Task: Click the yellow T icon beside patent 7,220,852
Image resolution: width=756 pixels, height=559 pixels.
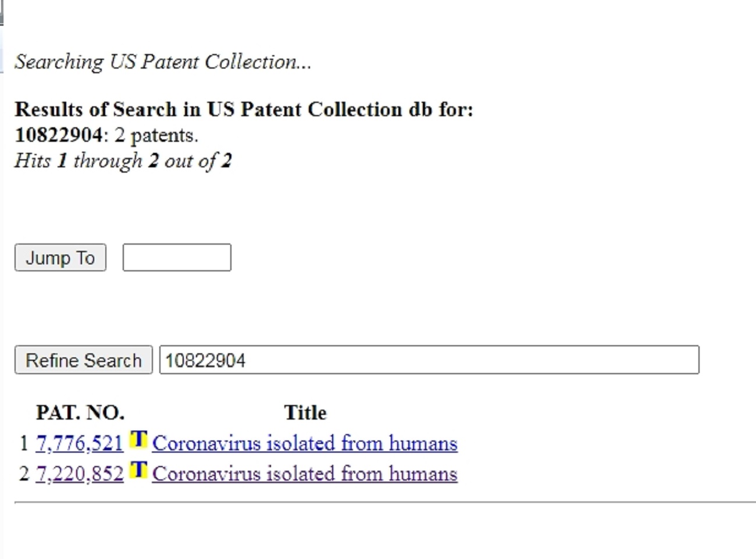Action: [x=138, y=470]
